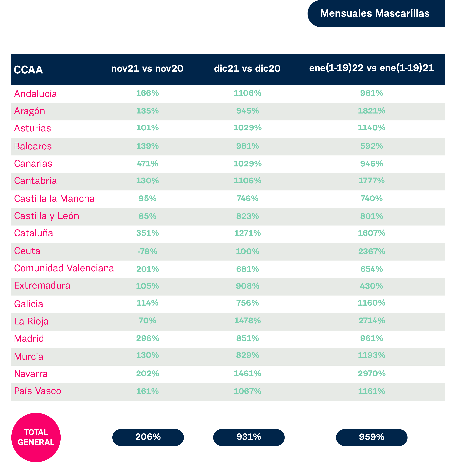Select the Castilla la Mancha row label
The width and height of the screenshot is (458, 476).
click(x=54, y=198)
